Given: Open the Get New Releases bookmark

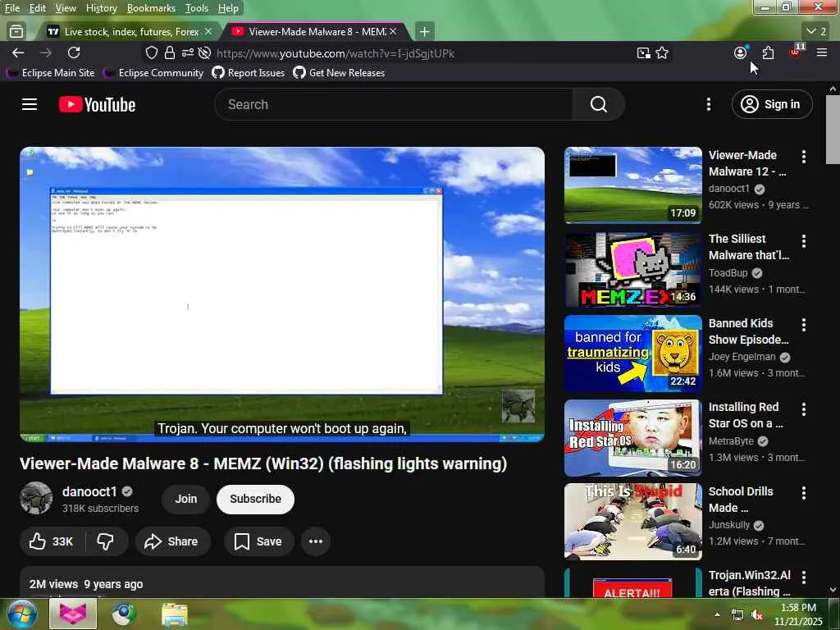Looking at the screenshot, I should click(x=339, y=72).
